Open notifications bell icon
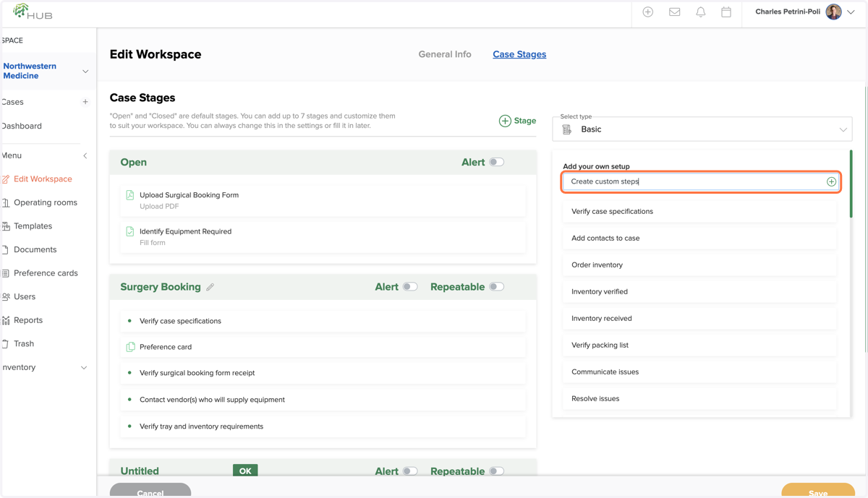 [700, 12]
